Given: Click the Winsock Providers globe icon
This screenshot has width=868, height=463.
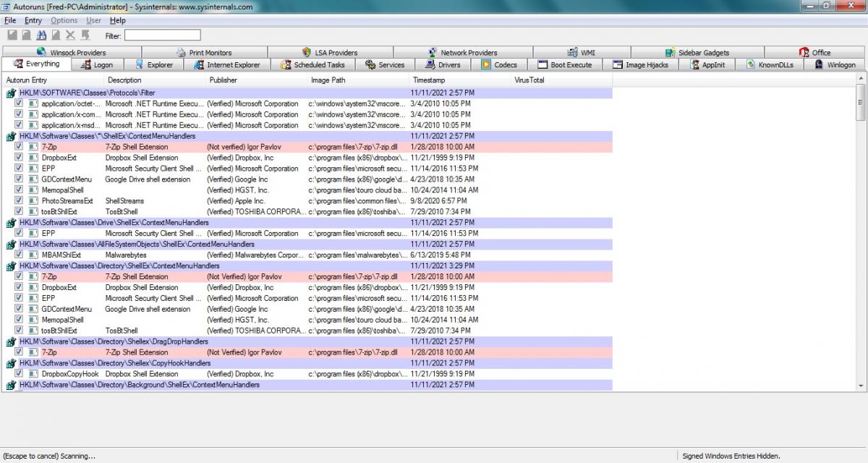Looking at the screenshot, I should tap(41, 52).
